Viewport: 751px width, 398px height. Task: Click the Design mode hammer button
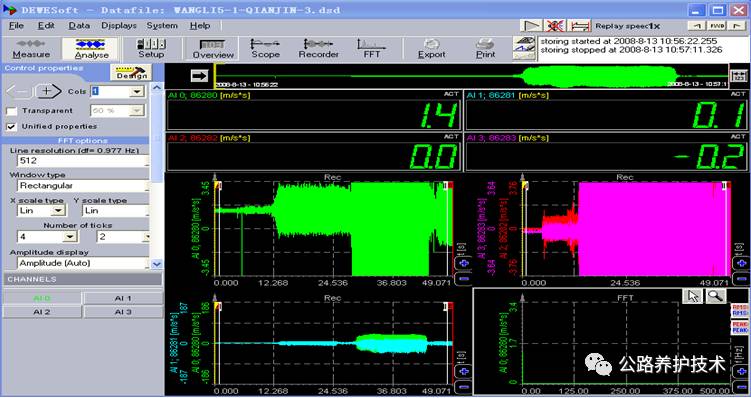(x=131, y=73)
